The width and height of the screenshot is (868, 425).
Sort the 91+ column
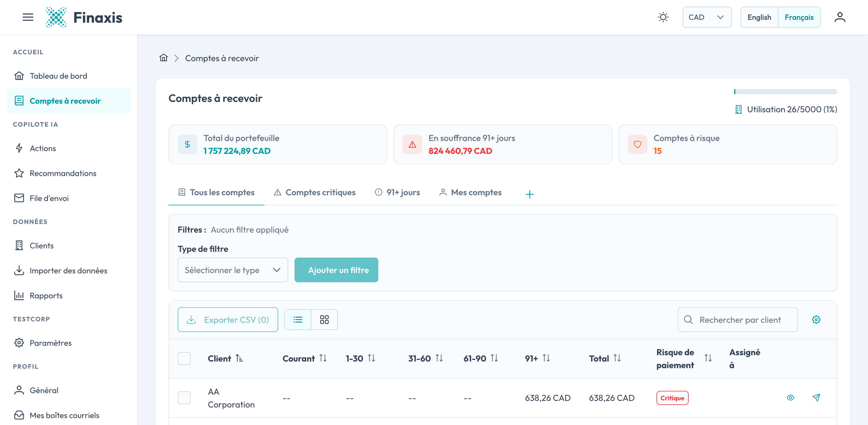(x=546, y=358)
